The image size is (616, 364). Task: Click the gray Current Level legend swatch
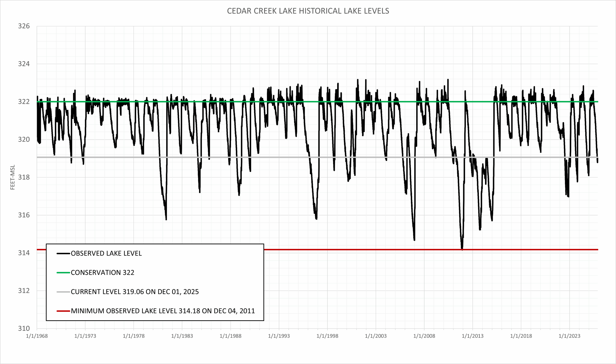[63, 292]
